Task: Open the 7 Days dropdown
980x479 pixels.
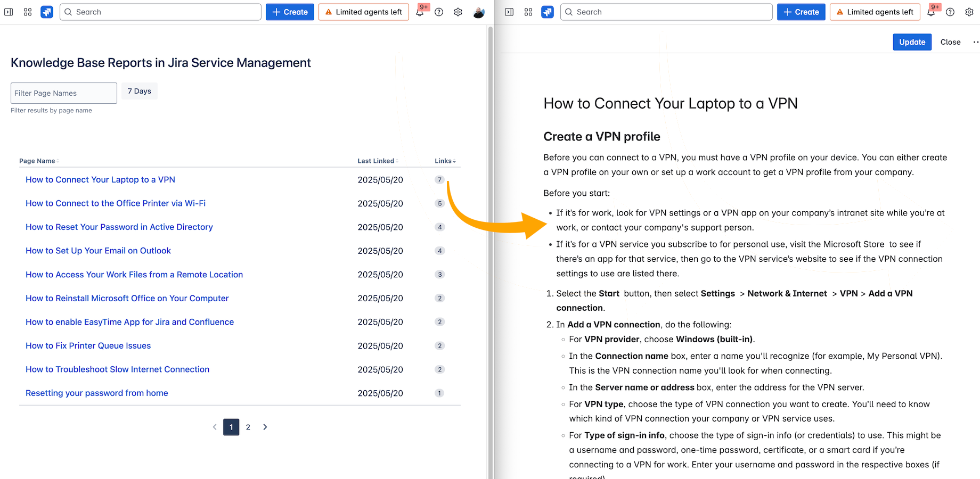Action: click(140, 91)
